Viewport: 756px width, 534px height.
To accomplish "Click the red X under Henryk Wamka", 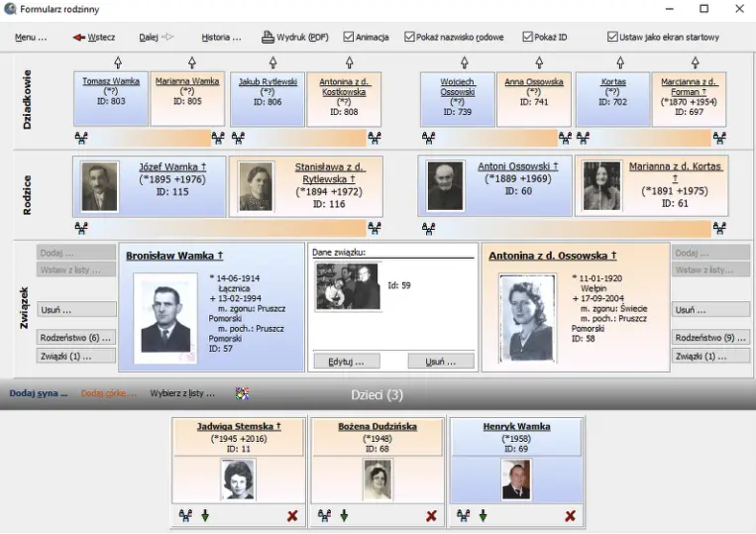I will [x=570, y=516].
